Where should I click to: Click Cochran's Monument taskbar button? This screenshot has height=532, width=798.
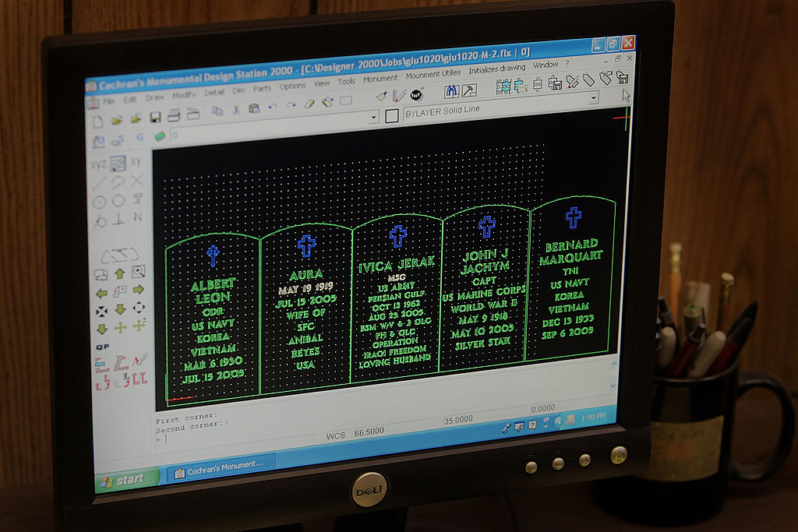coord(221,464)
